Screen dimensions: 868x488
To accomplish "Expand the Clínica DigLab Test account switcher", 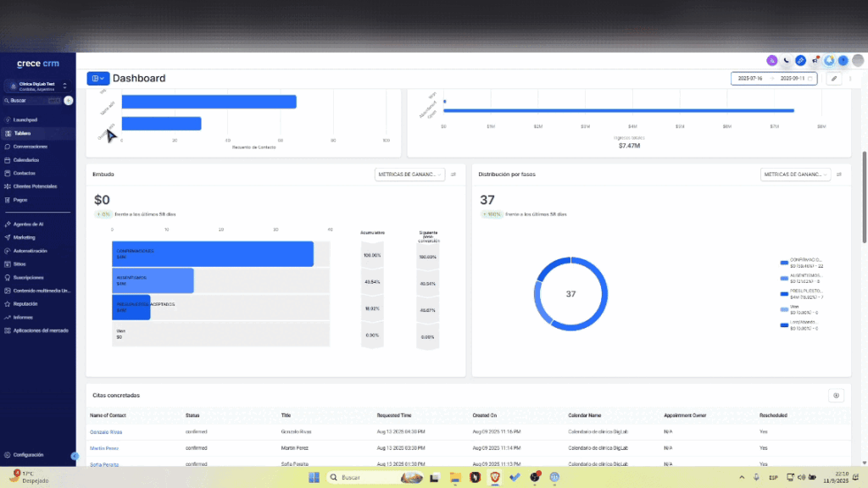I will coord(37,86).
